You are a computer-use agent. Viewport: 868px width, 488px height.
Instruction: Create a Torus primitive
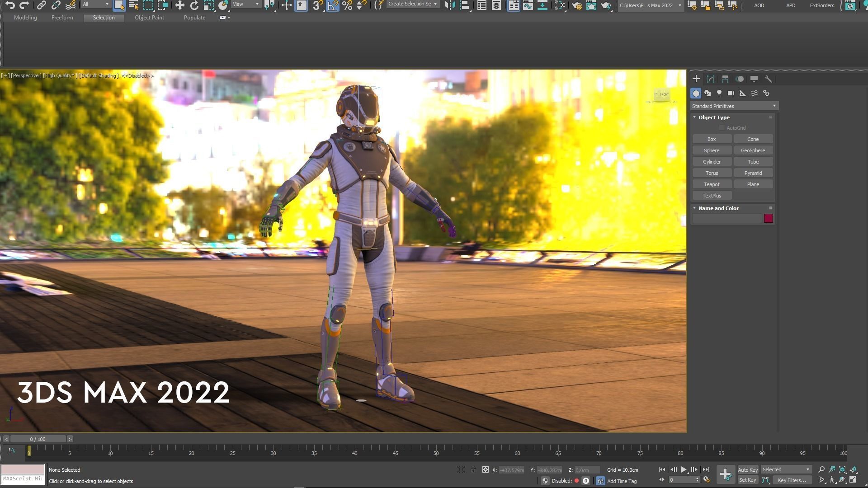[712, 173]
